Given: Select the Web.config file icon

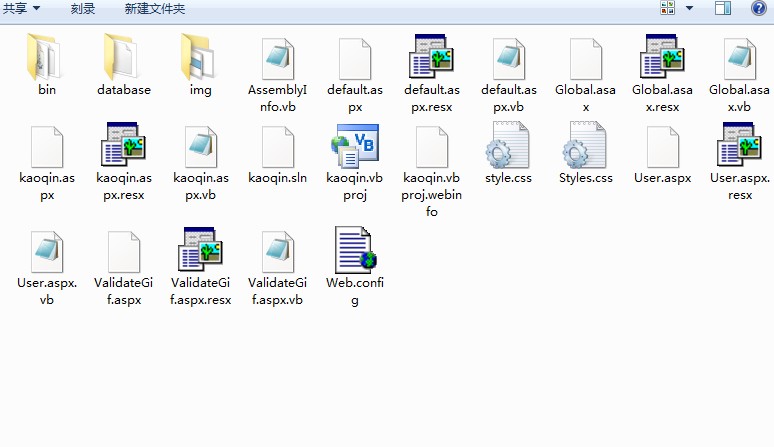Looking at the screenshot, I should pyautogui.click(x=355, y=250).
